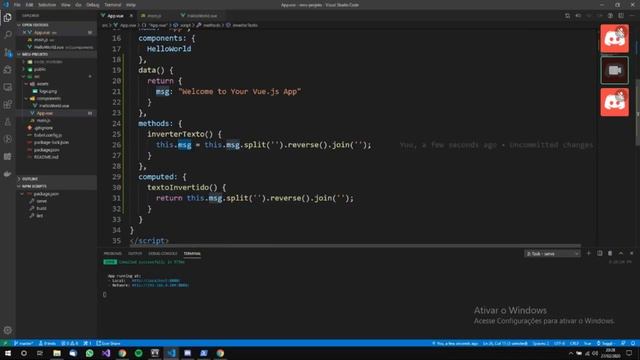Click the errors and warnings status bar entry
The height and width of the screenshot is (360, 640).
tap(69, 343)
